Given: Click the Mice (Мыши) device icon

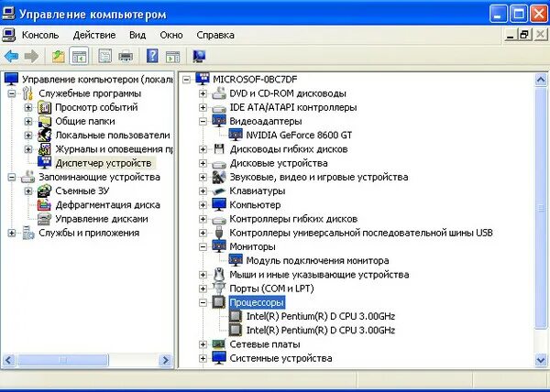Looking at the screenshot, I should [219, 274].
